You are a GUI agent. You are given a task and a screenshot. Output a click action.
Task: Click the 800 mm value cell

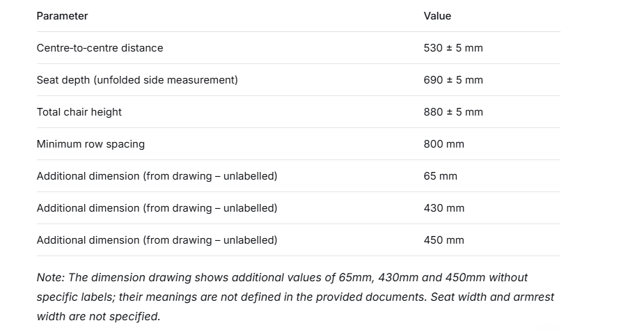click(444, 144)
